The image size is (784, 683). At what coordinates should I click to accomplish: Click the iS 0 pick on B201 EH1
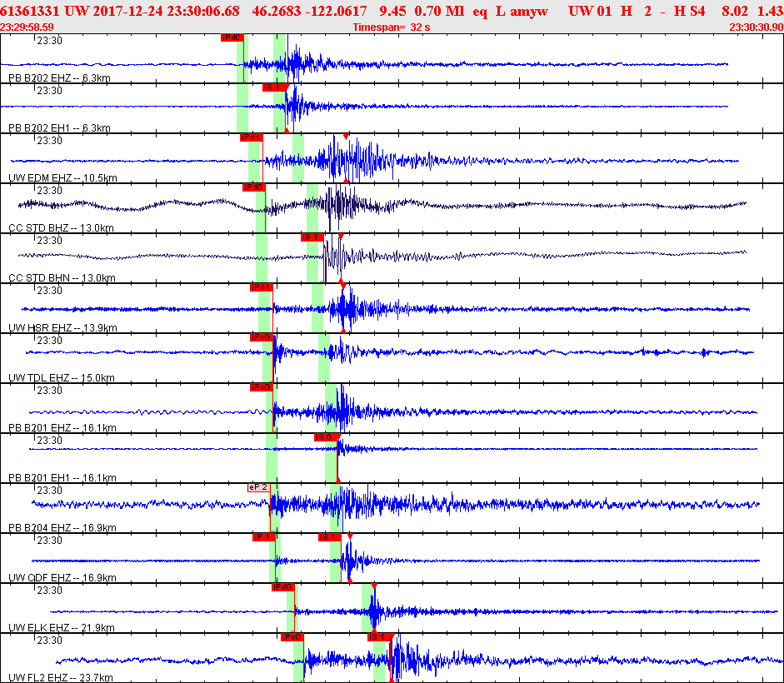click(x=324, y=437)
